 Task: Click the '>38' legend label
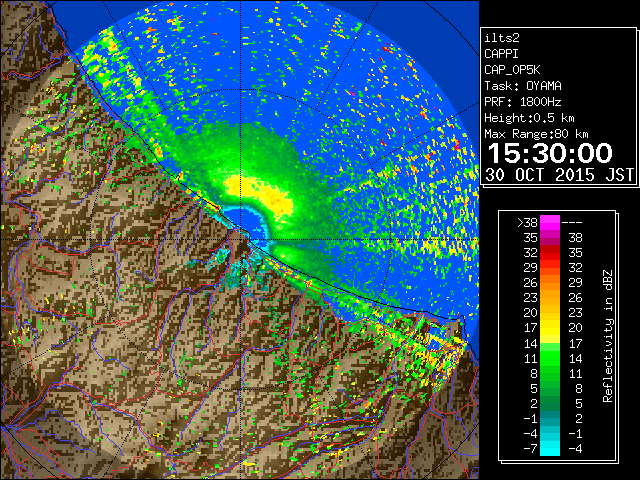point(527,222)
